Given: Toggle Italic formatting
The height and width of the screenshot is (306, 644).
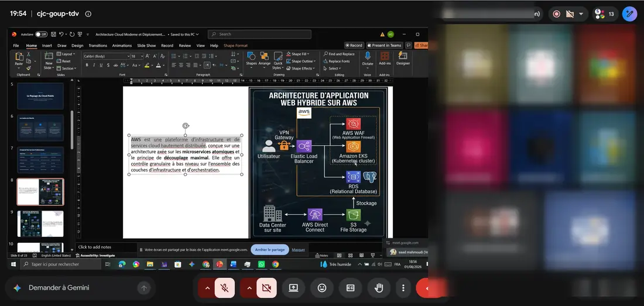Looking at the screenshot, I should 94,65.
